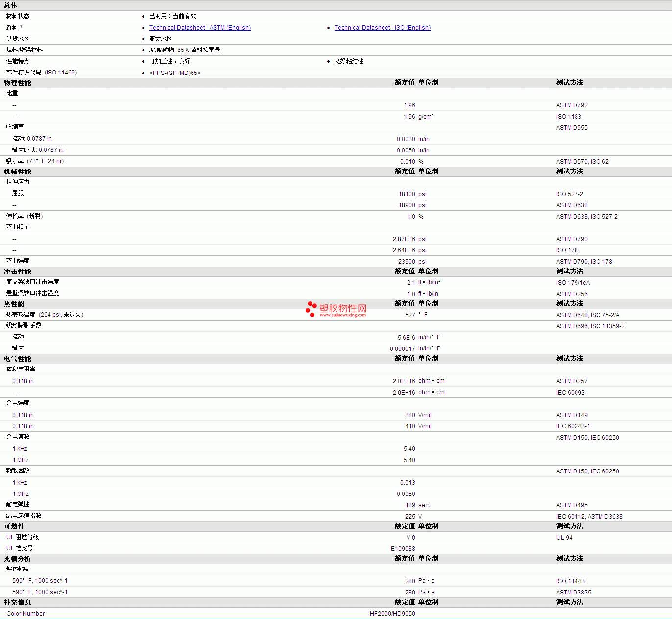Click the dissipation factor value "0.013"
The height and width of the screenshot is (619, 672).
[x=408, y=483]
